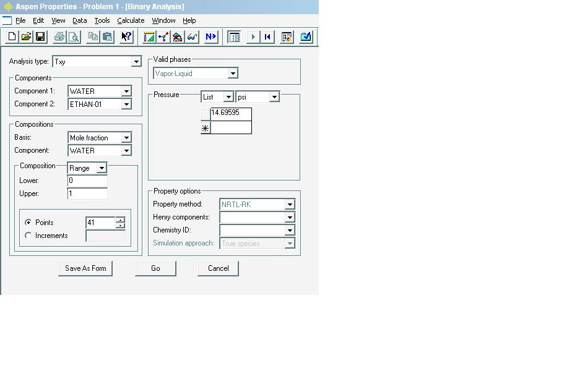This screenshot has height=392, width=572.
Task: Open the Compositions Component dropdown
Action: click(126, 150)
